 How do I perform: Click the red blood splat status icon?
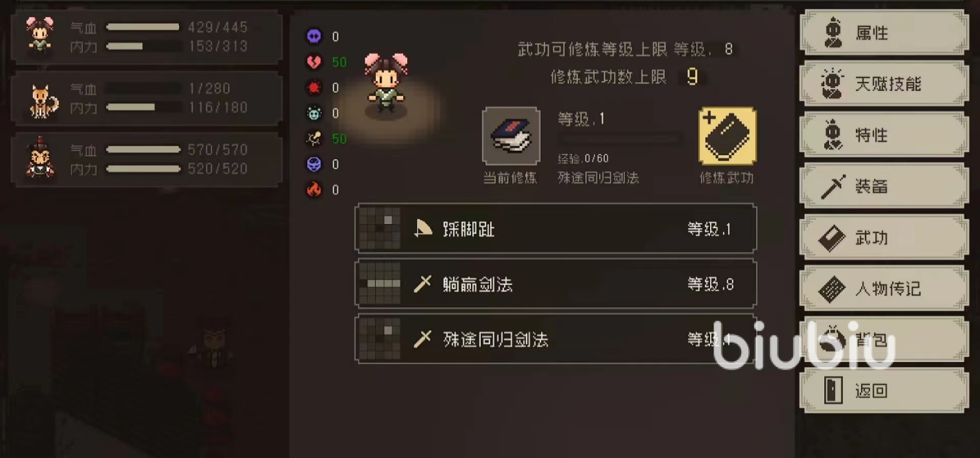tap(314, 88)
